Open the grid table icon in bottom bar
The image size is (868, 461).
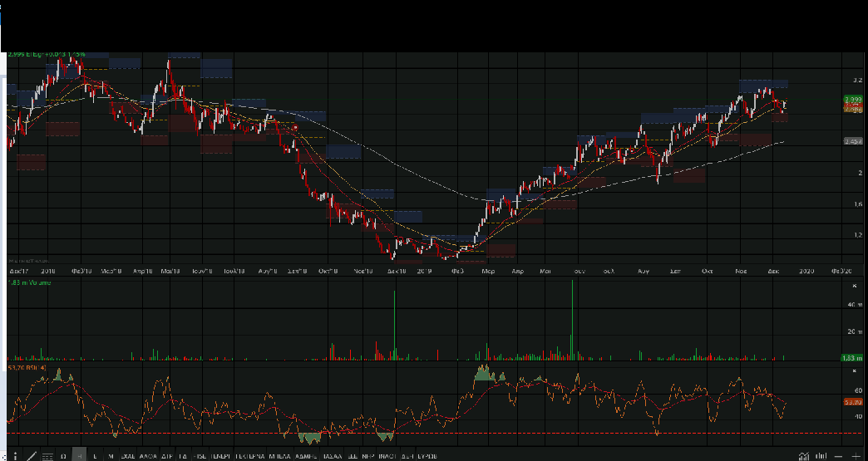[47, 455]
